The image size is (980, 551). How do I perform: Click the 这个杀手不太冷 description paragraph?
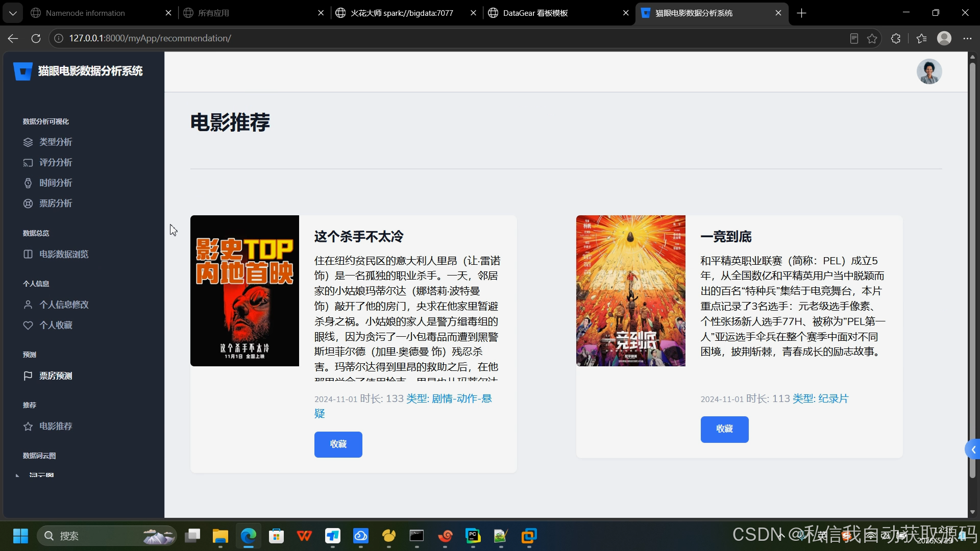tap(407, 317)
